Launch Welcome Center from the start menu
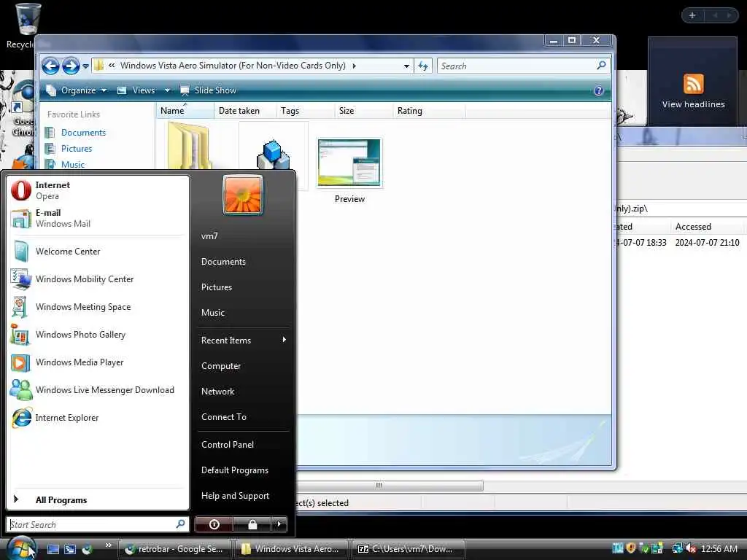The image size is (747, 560). 98,252
